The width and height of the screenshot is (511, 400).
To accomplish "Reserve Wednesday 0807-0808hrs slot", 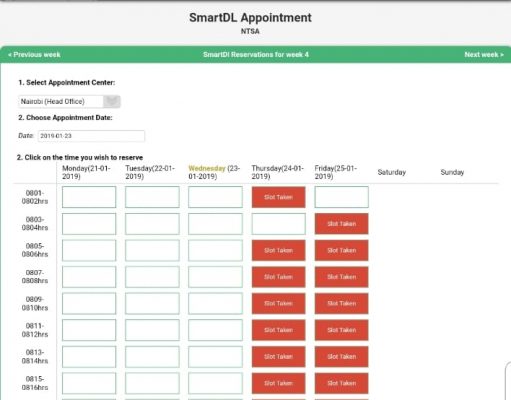I will [215, 277].
